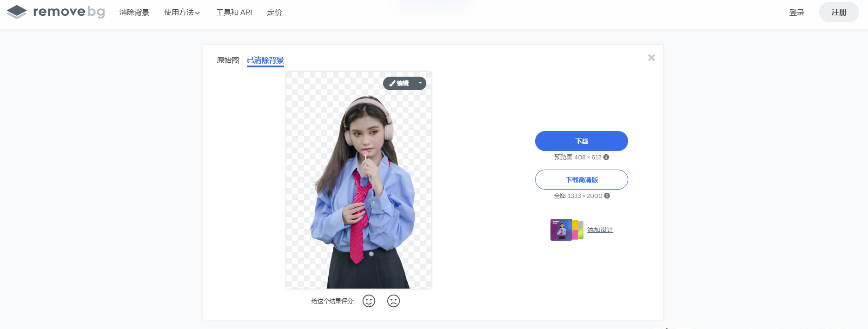Rate the result with the sad face
This screenshot has width=868, height=329.
pyautogui.click(x=393, y=301)
